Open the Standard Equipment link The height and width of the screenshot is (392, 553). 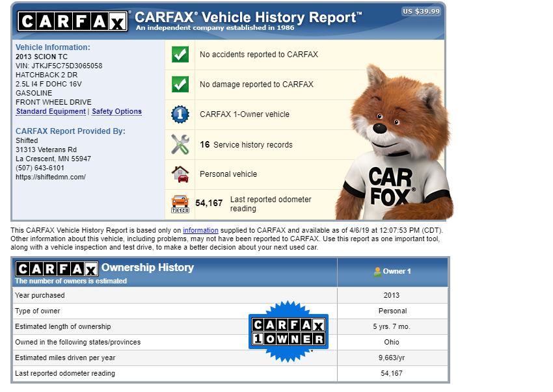[51, 111]
